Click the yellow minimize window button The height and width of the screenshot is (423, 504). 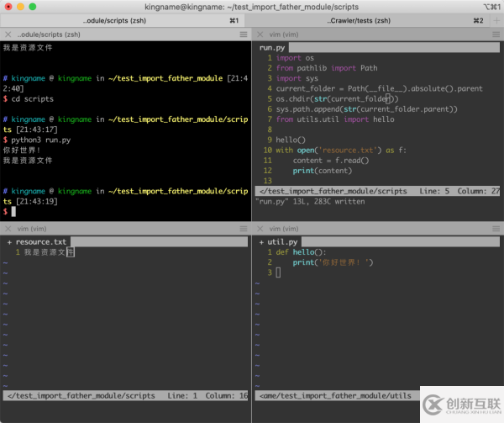(20, 7)
